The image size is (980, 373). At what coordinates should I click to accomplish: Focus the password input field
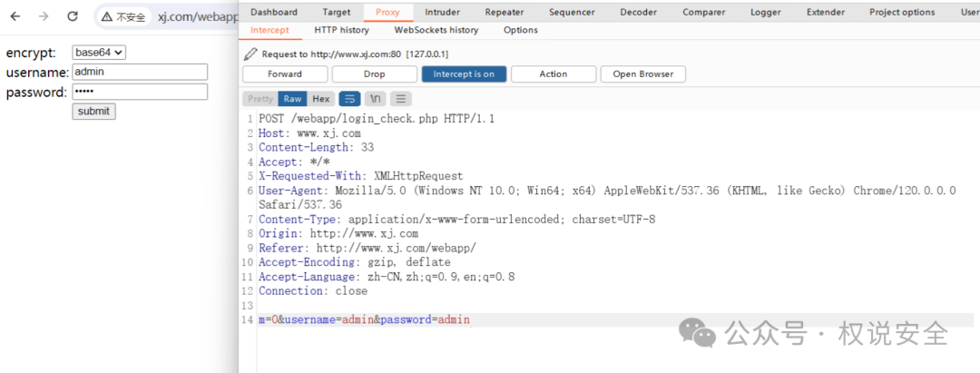(140, 92)
